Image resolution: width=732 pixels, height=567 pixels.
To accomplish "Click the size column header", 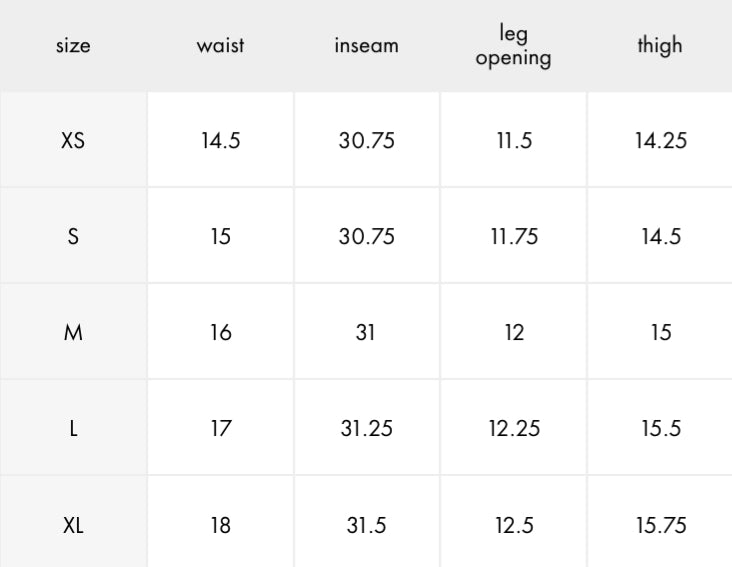I will point(73,49).
